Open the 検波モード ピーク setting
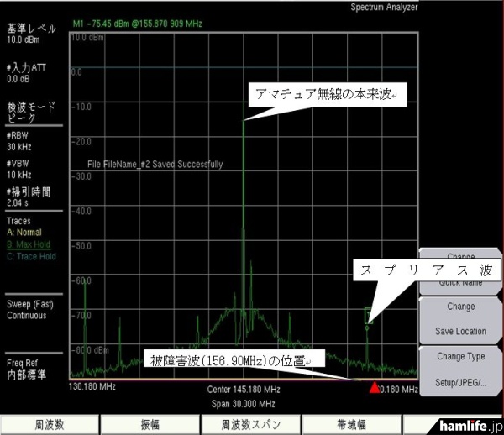 [x=29, y=114]
